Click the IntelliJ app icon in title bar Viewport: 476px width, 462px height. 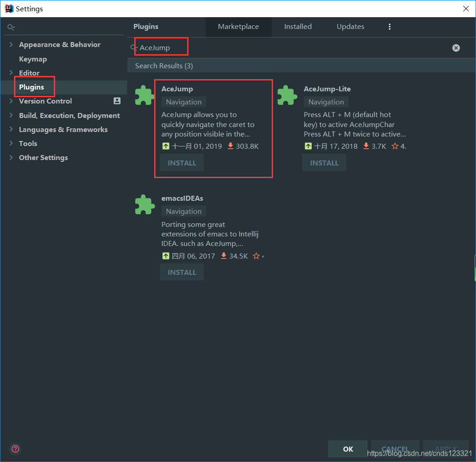(9, 9)
